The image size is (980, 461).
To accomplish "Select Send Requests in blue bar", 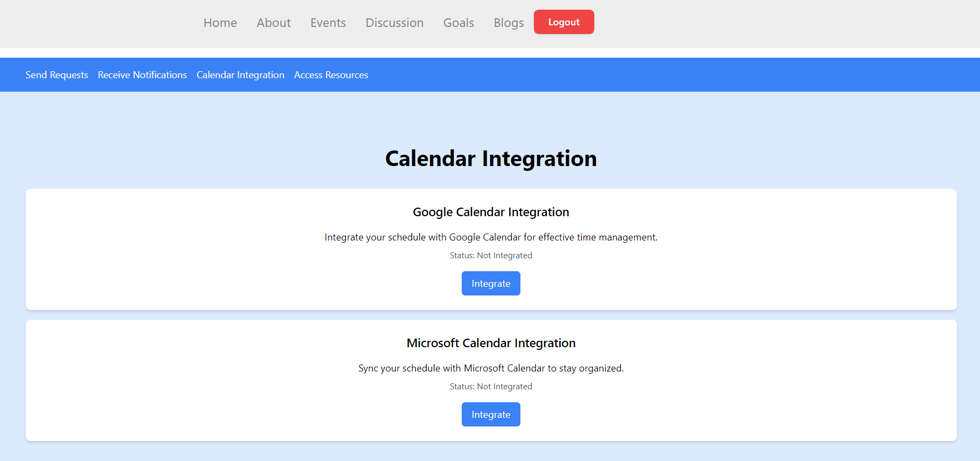I will point(57,75).
